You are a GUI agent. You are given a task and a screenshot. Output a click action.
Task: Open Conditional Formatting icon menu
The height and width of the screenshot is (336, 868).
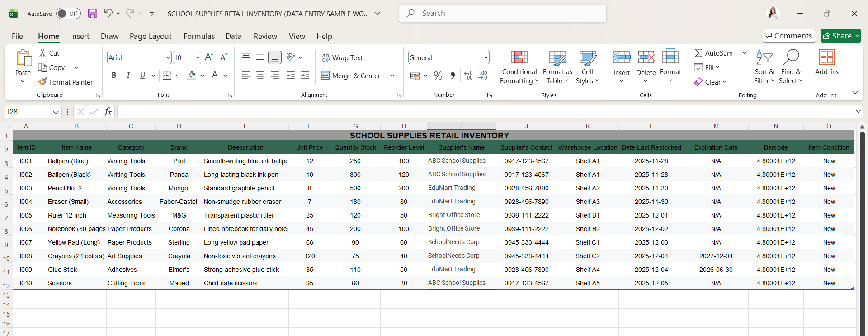[519, 58]
